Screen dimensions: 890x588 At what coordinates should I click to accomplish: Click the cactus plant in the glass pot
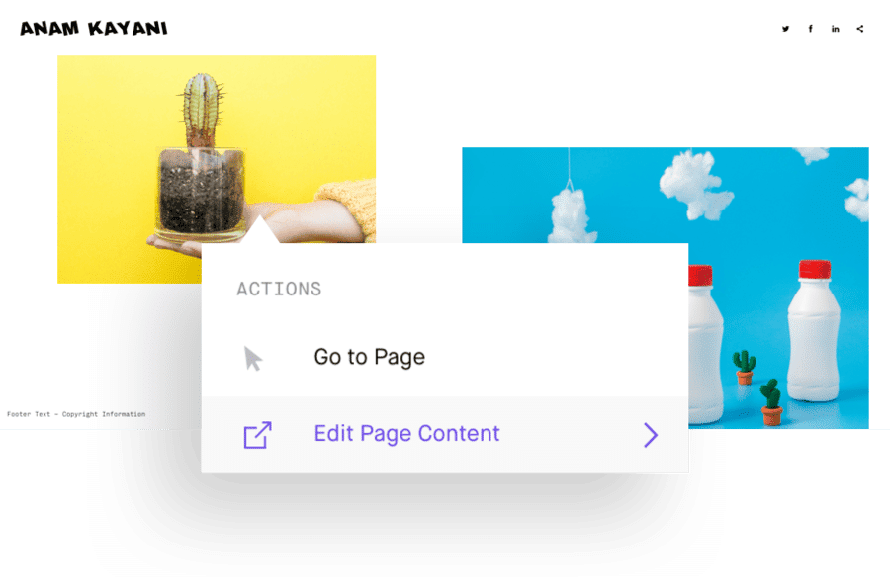coord(202,111)
